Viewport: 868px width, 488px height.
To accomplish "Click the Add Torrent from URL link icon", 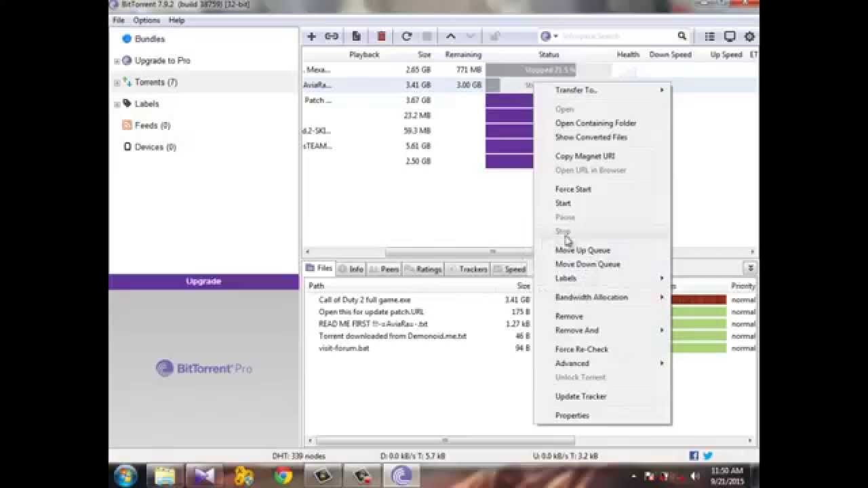I will (x=331, y=37).
